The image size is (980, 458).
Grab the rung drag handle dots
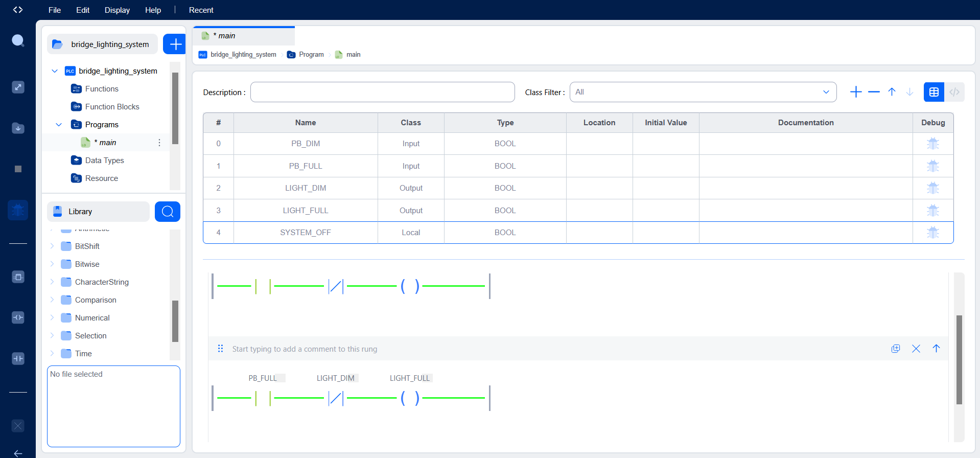click(220, 349)
